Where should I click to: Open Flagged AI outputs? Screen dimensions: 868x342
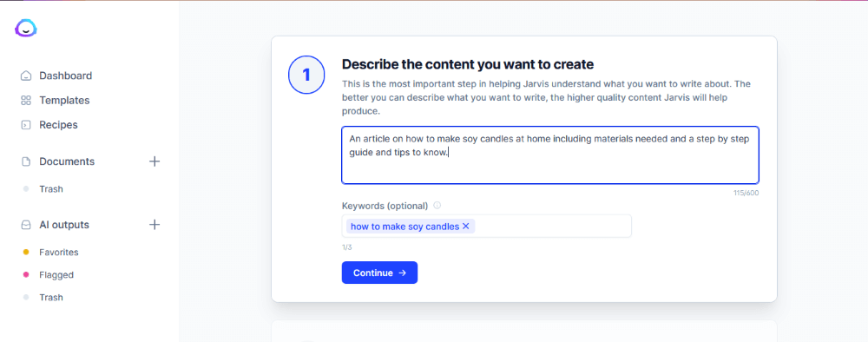(x=56, y=275)
